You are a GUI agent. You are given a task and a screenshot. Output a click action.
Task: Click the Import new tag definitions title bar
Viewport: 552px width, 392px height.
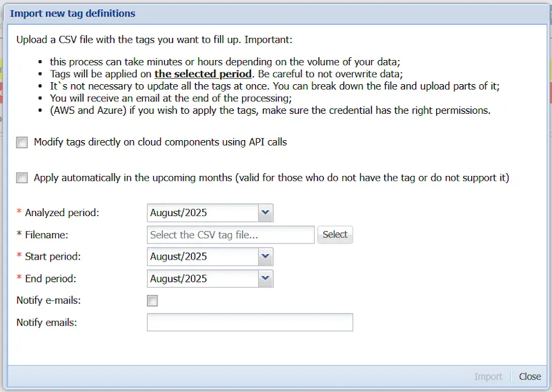tap(276, 13)
